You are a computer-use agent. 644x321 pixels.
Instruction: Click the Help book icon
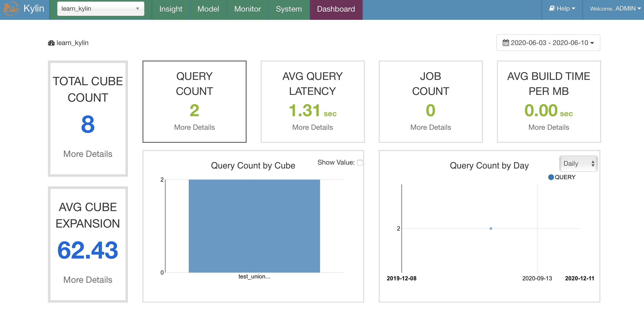(552, 8)
